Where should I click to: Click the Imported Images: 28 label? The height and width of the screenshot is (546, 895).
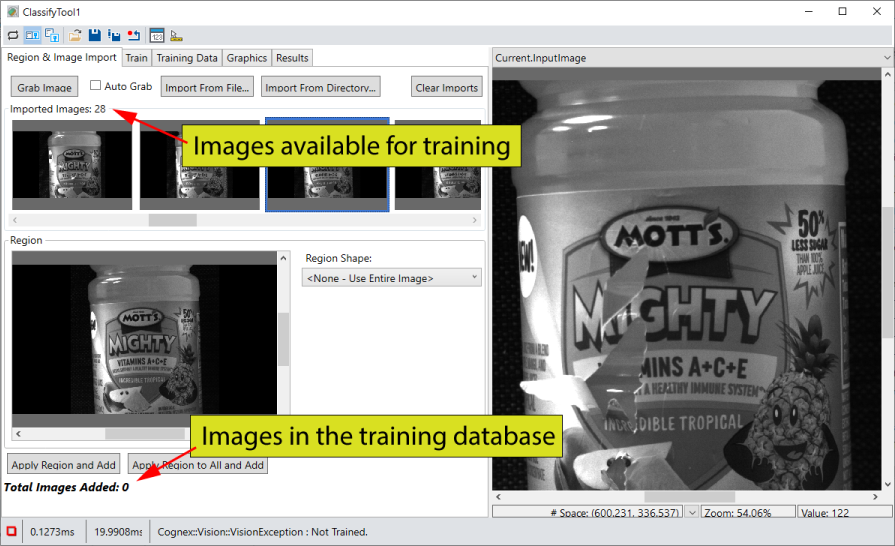pos(58,109)
